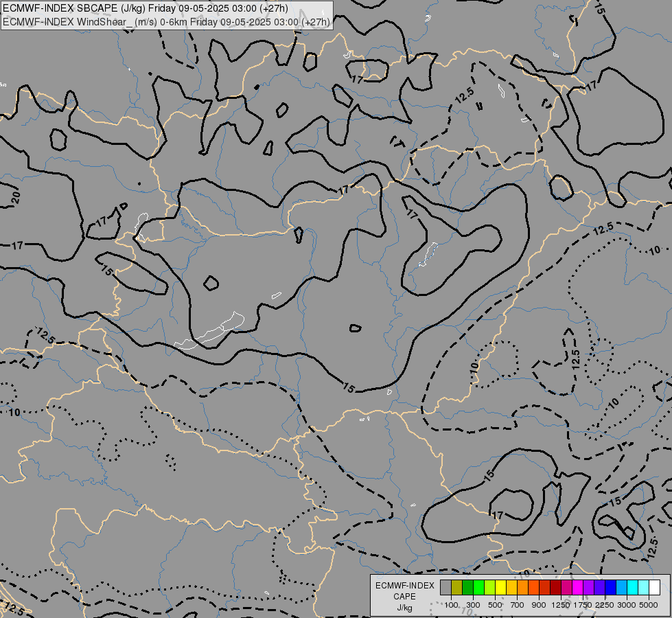Click the 20 wind shear contour label
Viewport: 672px width, 618px height.
[x=15, y=197]
